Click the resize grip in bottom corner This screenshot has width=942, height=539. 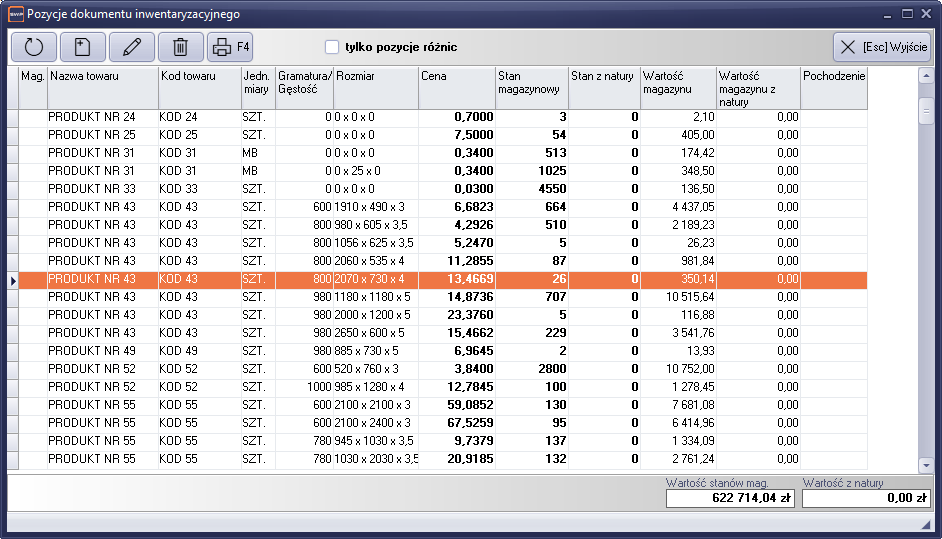pos(925,524)
